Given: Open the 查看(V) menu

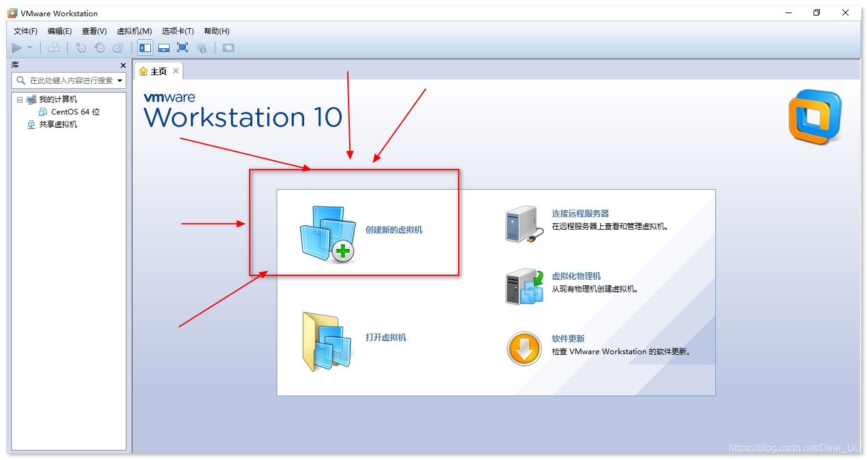Looking at the screenshot, I should 94,31.
